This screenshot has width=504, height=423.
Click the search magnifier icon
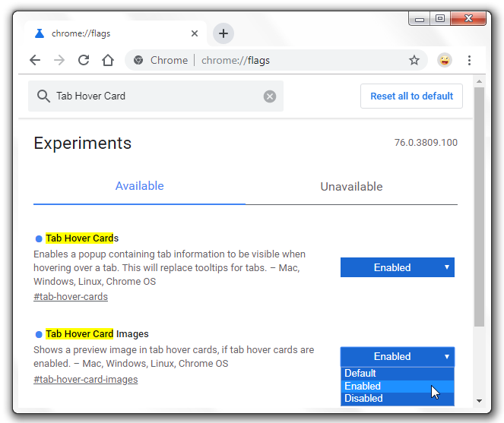43,96
